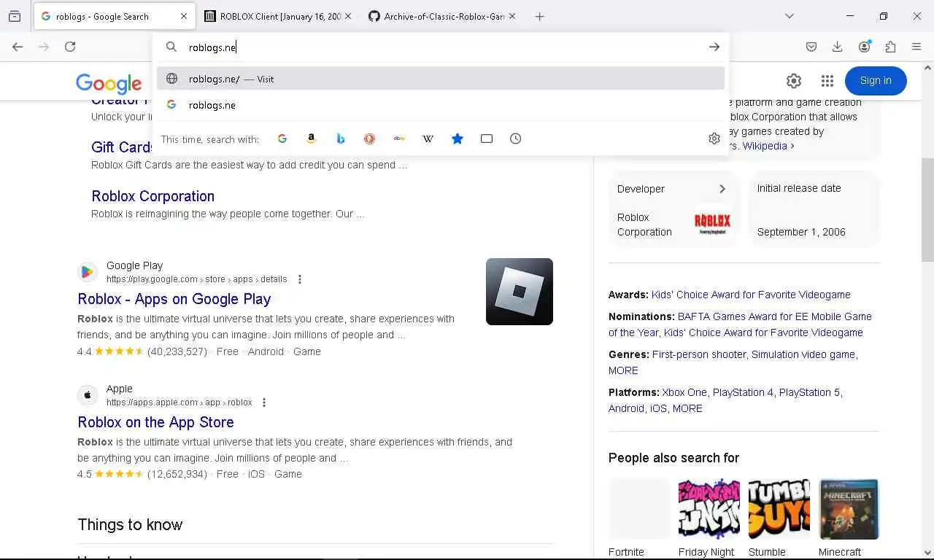This screenshot has height=560, width=934.
Task: Open Roblox on the App Store
Action: [155, 422]
